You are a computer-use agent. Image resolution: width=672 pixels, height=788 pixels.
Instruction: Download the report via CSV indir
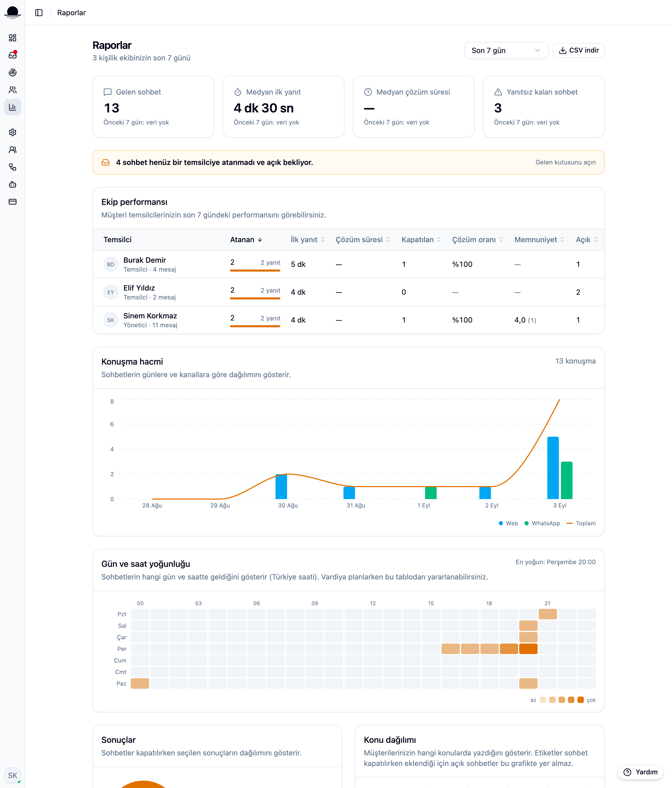tap(579, 51)
